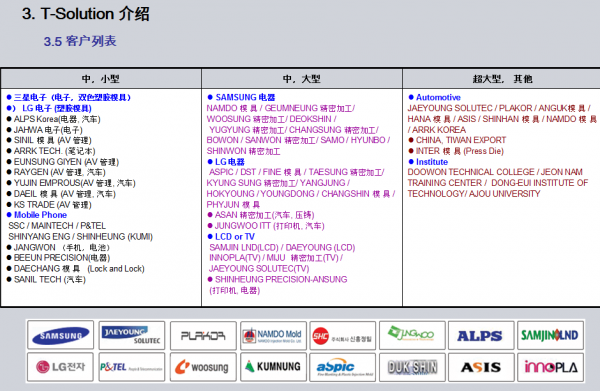600x391 pixels.
Task: Click the 'JUNGWOO ITT' item
Action: pos(266,226)
